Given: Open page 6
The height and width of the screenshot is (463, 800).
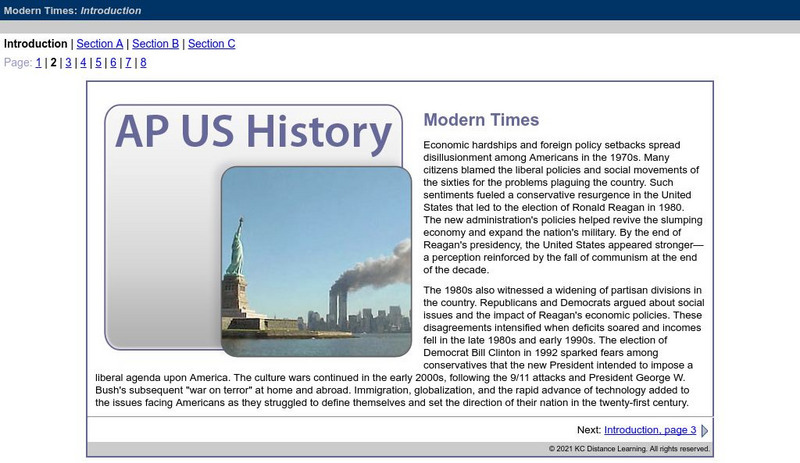Looking at the screenshot, I should pos(113,63).
